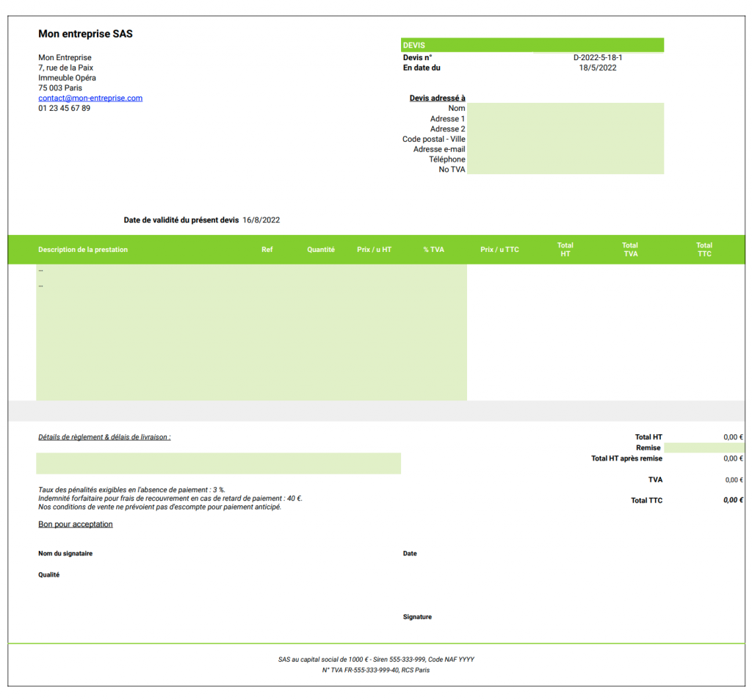Click the Total TTC amount value
This screenshot has height=700, width=752.
(x=733, y=500)
